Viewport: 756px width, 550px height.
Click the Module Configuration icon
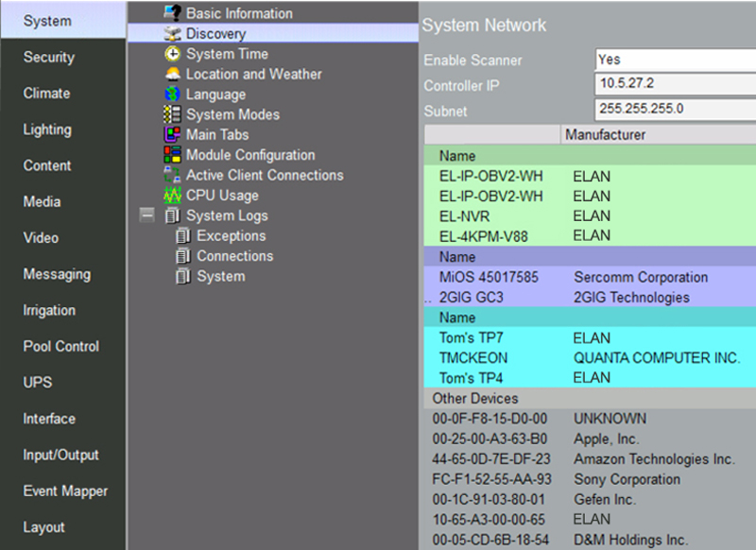173,155
